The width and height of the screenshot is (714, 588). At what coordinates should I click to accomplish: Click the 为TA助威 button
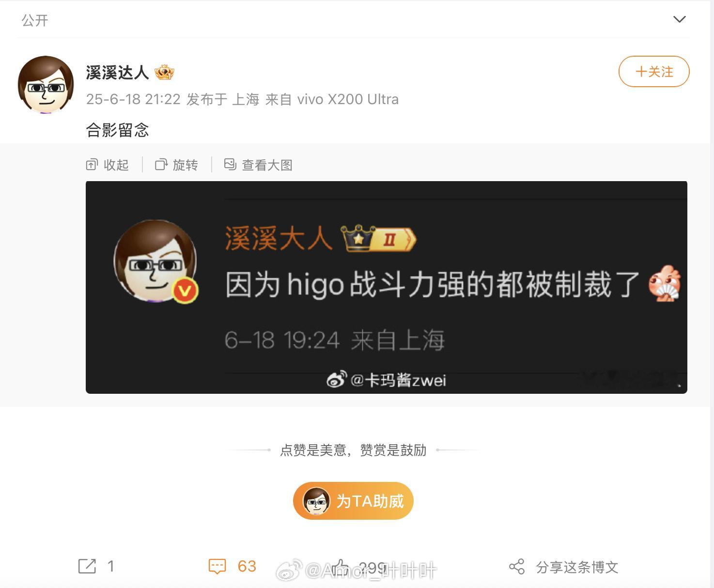tap(353, 501)
